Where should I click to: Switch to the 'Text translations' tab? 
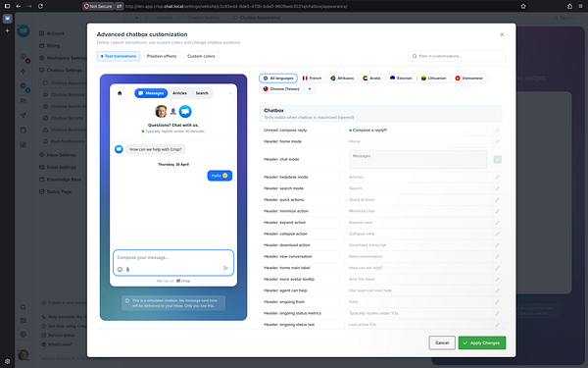119,56
